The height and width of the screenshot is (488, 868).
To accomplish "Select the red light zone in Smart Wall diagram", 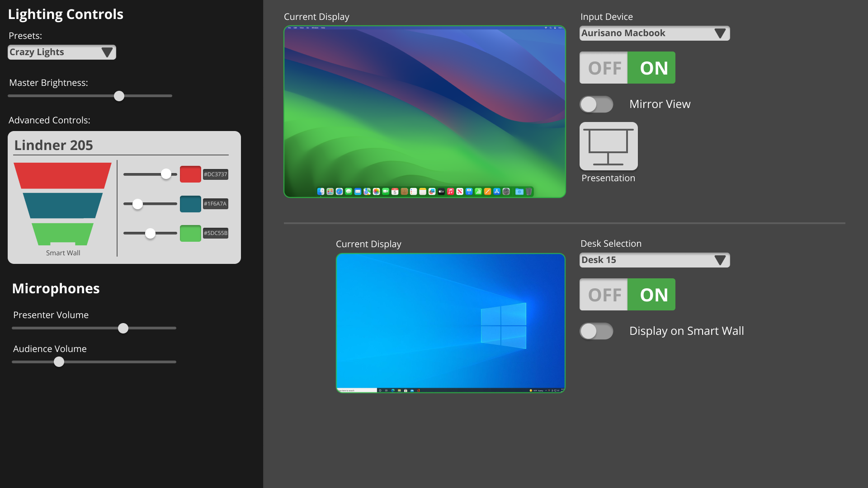I will point(62,175).
